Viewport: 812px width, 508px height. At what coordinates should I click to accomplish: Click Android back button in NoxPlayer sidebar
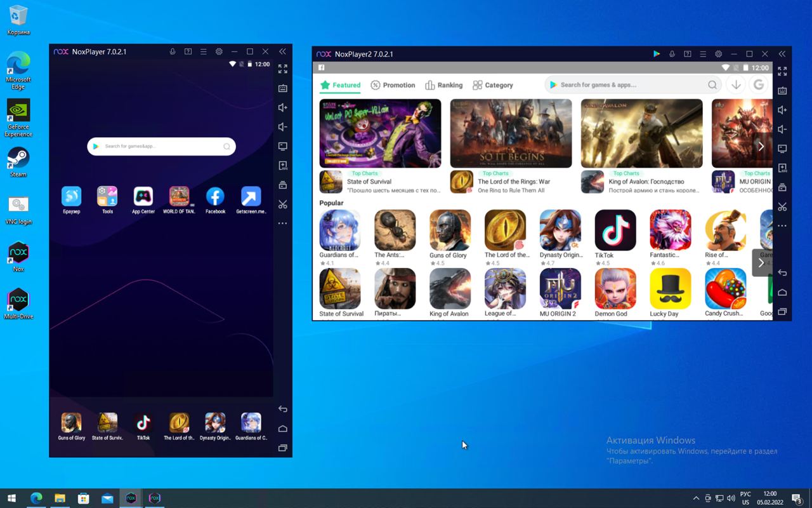point(283,409)
